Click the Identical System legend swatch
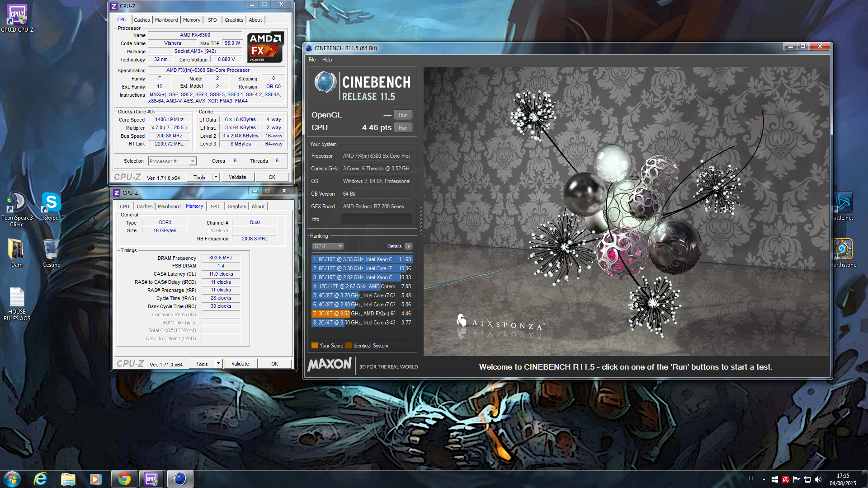Image resolution: width=868 pixels, height=488 pixels. click(x=349, y=346)
